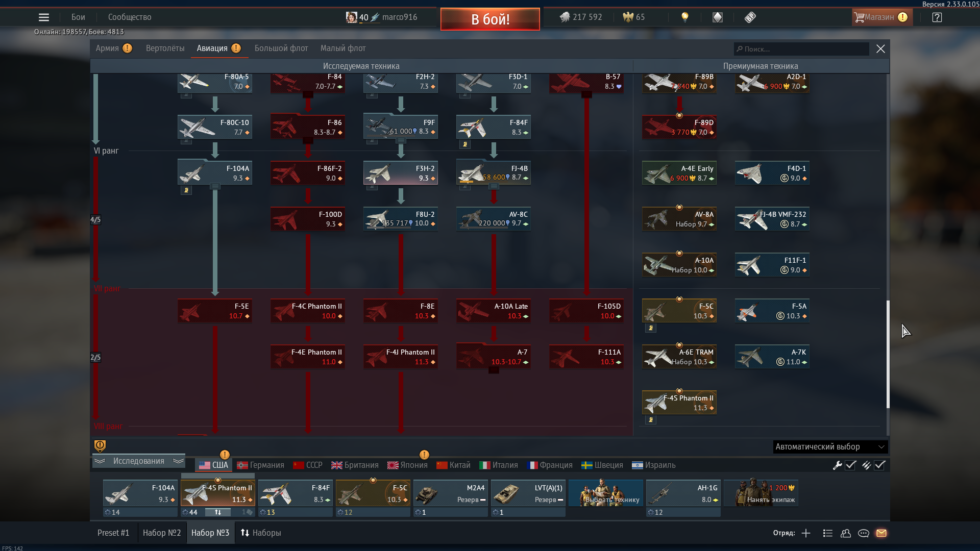This screenshot has height=551, width=980.
Task: Open the Бои menu
Action: pos(78,17)
